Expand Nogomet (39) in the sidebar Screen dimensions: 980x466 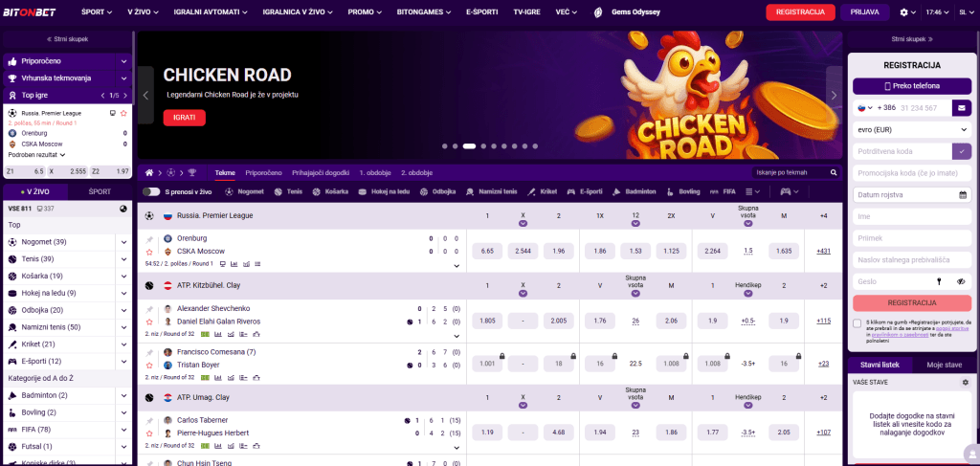[x=123, y=242]
